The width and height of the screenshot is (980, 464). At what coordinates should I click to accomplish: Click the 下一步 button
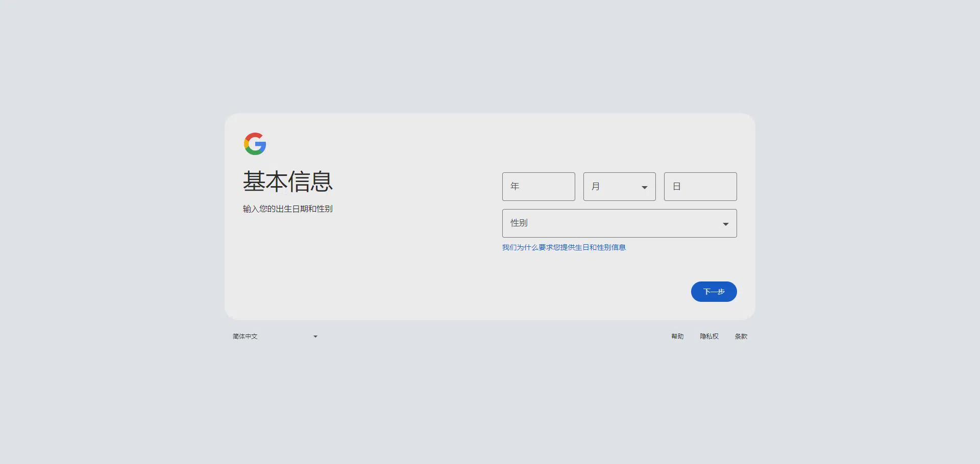(x=714, y=292)
